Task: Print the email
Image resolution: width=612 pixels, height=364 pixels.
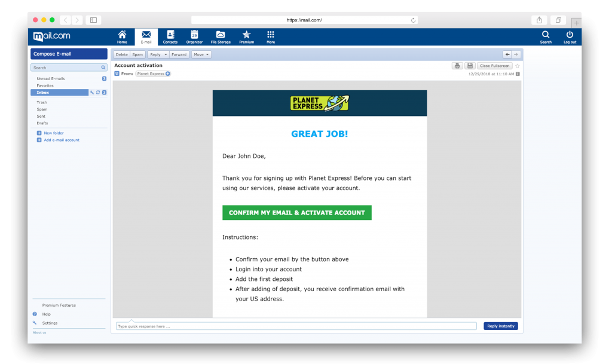Action: pos(457,66)
